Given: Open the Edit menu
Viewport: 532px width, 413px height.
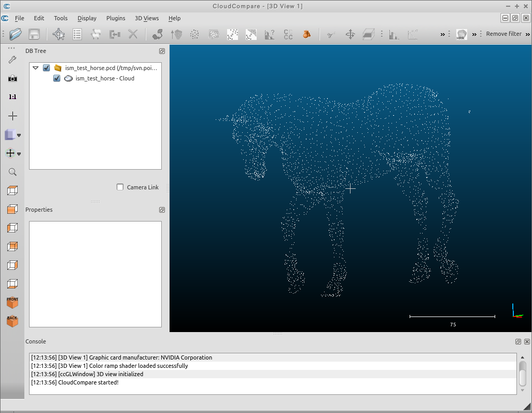Looking at the screenshot, I should (39, 18).
